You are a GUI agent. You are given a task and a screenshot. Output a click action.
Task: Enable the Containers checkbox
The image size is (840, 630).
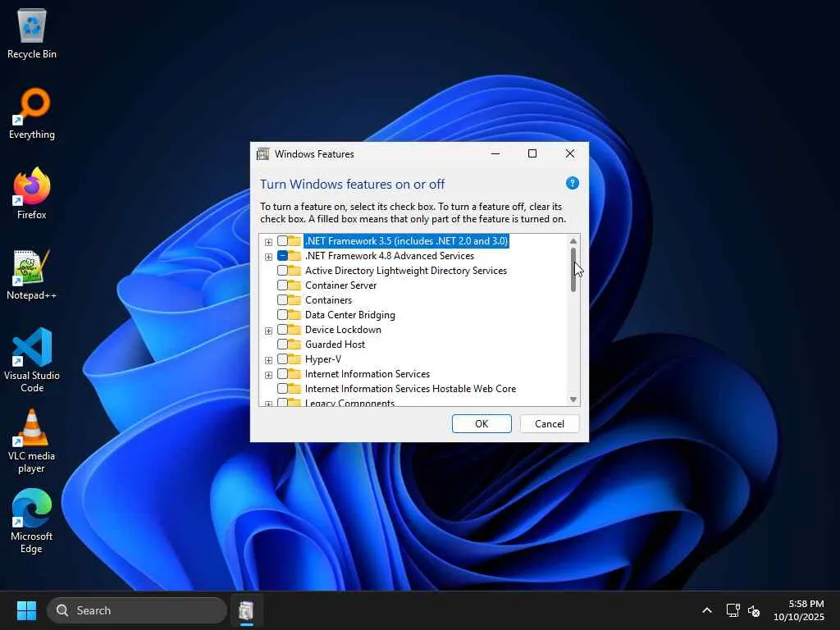(x=282, y=300)
